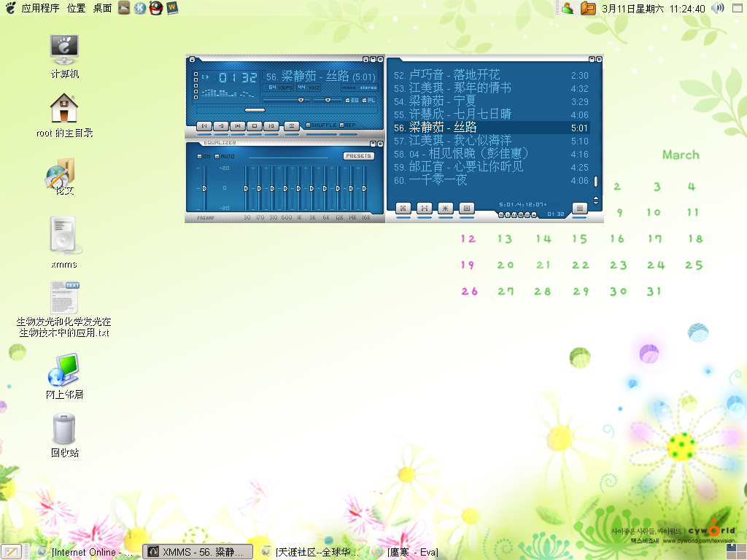Turn the equalizer ON checkbox
Screen dimensions: 747x560
[x=204, y=156]
